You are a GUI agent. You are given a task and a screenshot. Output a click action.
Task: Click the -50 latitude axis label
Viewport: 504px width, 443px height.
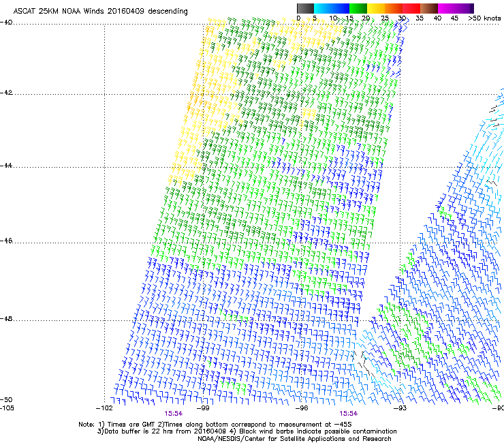point(6,399)
